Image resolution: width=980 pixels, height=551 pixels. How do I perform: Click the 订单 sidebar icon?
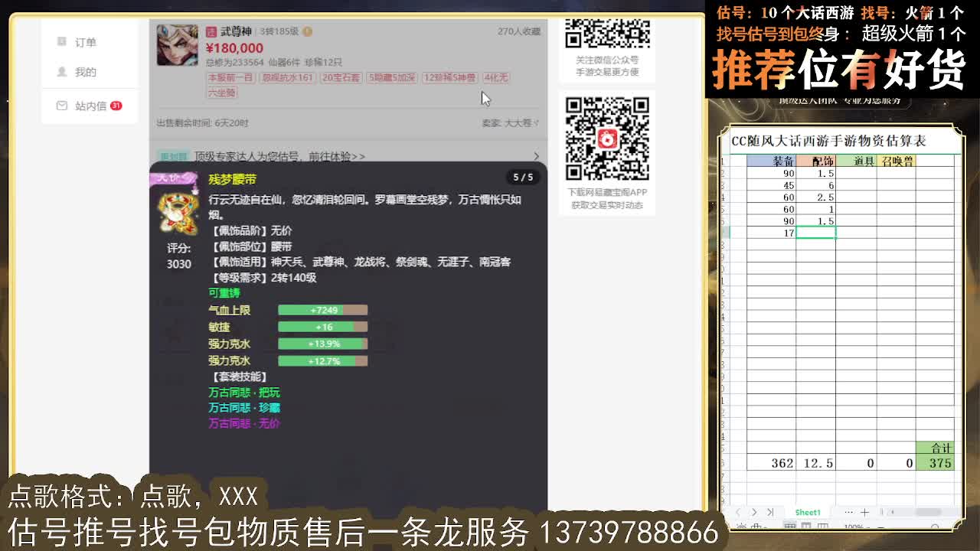(x=62, y=41)
